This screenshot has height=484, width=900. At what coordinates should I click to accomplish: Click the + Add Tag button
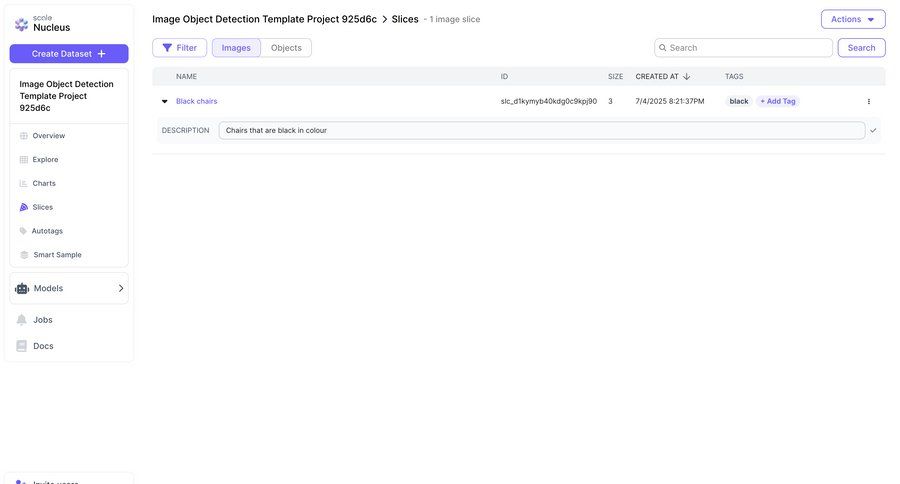(778, 101)
